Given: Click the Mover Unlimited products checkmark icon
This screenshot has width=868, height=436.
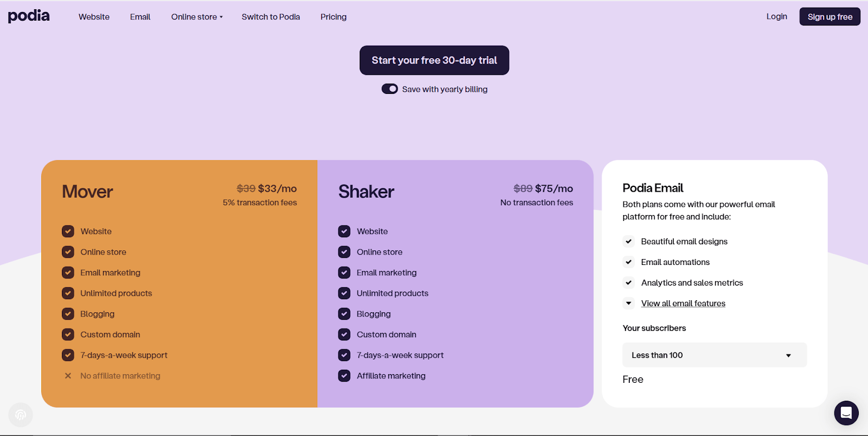Looking at the screenshot, I should [x=68, y=293].
